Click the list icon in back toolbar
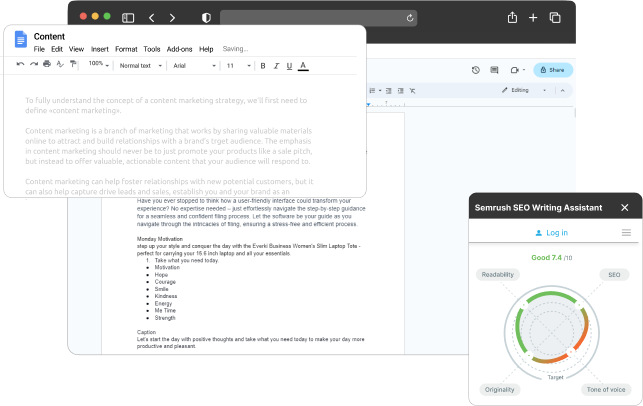The width and height of the screenshot is (643, 406). coord(372,91)
